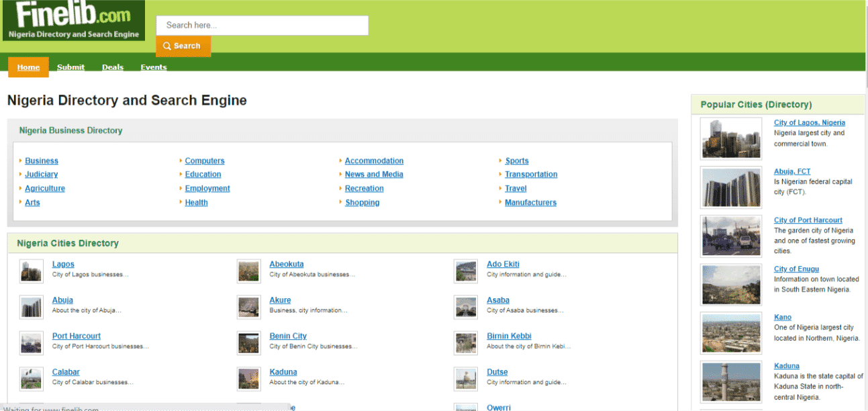Image resolution: width=868 pixels, height=411 pixels.
Task: Click the Manufacturers category link
Action: pos(530,202)
